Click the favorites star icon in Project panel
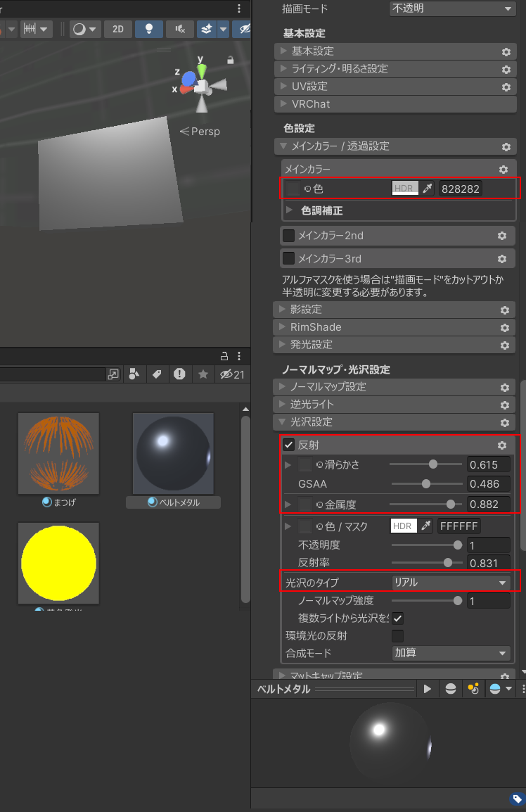The image size is (526, 812). coord(203,374)
